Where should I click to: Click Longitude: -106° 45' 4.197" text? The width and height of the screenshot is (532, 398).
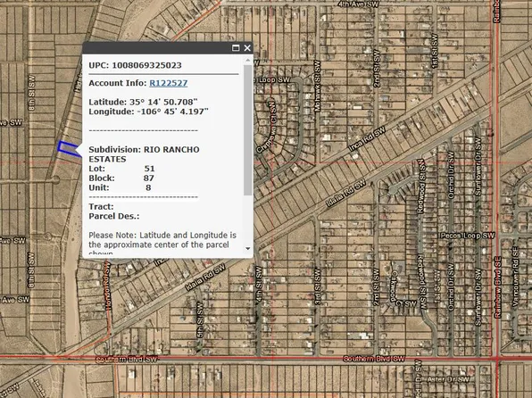coord(148,112)
